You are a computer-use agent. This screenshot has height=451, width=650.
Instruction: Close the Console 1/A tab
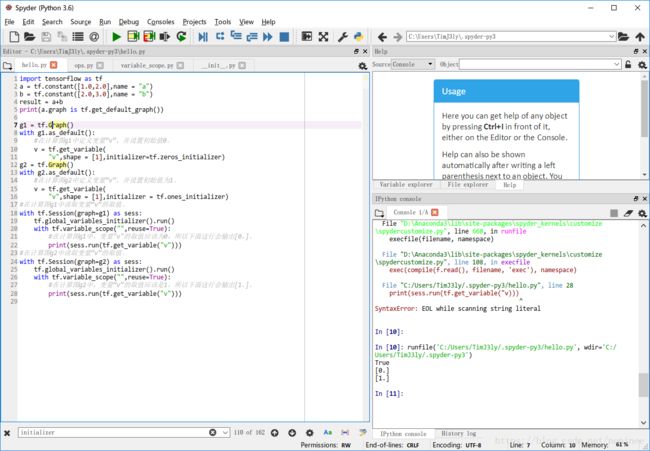tap(434, 212)
